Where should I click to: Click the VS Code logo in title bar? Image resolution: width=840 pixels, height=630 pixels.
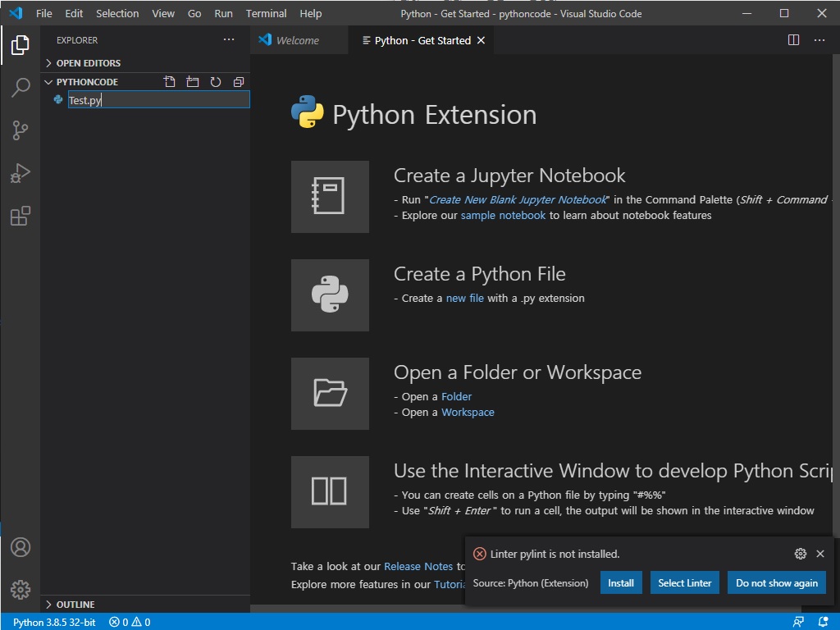[16, 13]
